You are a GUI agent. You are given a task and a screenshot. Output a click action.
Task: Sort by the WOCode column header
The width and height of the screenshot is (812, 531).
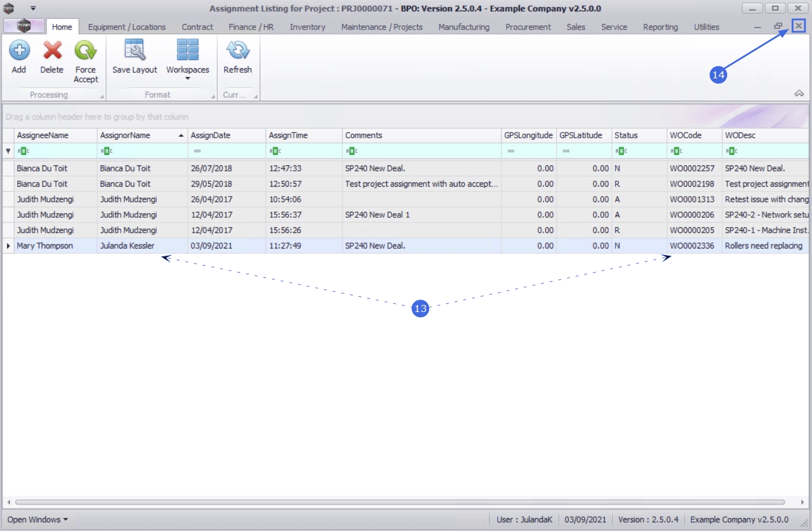[x=694, y=135]
